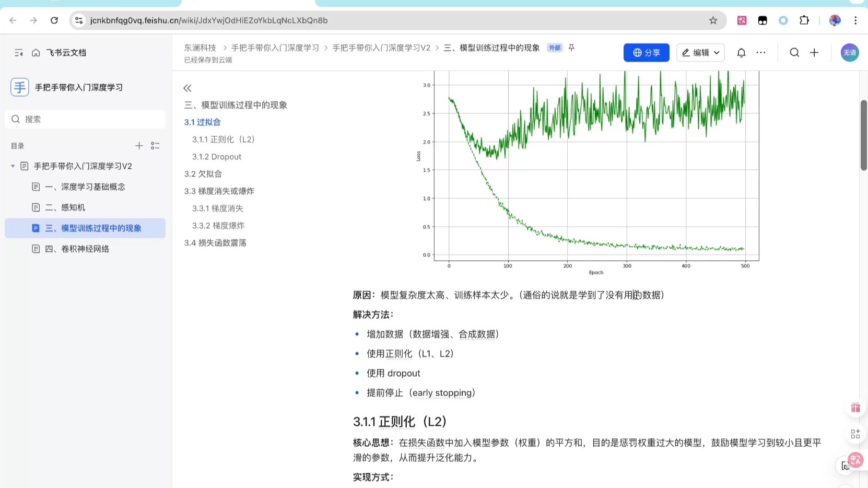
Task: Jump to outline heading 3.3.2 梯度爆炸
Action: click(x=218, y=226)
